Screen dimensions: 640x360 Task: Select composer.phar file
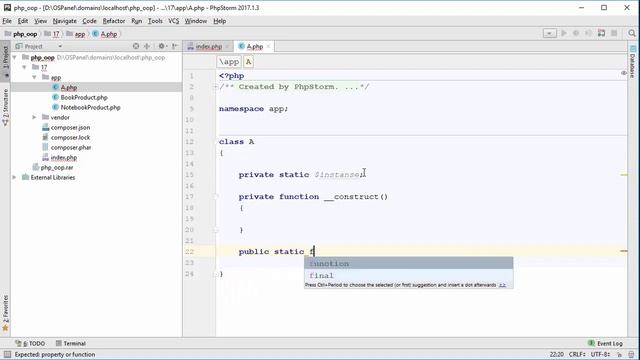71,148
